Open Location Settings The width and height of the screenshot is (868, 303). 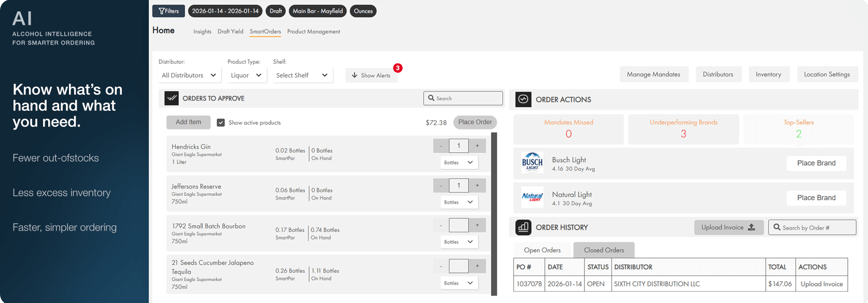[827, 75]
